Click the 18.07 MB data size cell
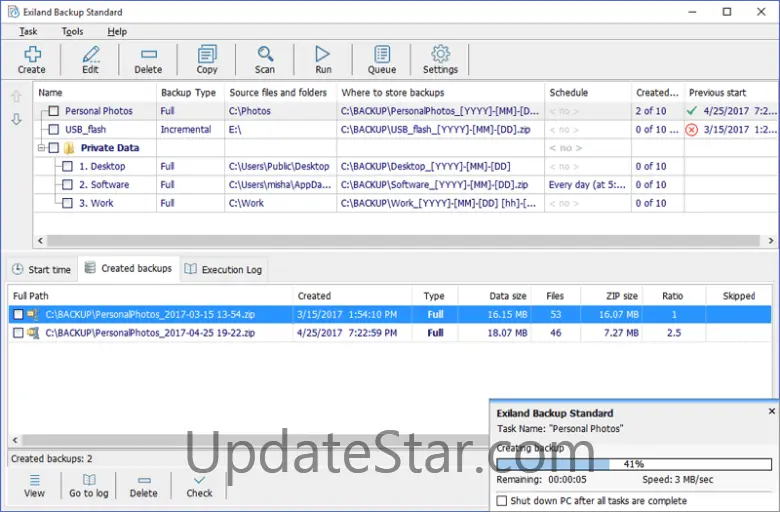The width and height of the screenshot is (780, 512). [x=494, y=333]
